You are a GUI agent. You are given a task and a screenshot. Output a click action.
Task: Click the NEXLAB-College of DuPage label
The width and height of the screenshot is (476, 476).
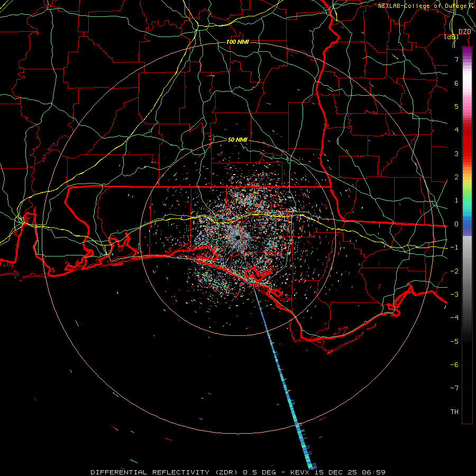click(x=423, y=6)
